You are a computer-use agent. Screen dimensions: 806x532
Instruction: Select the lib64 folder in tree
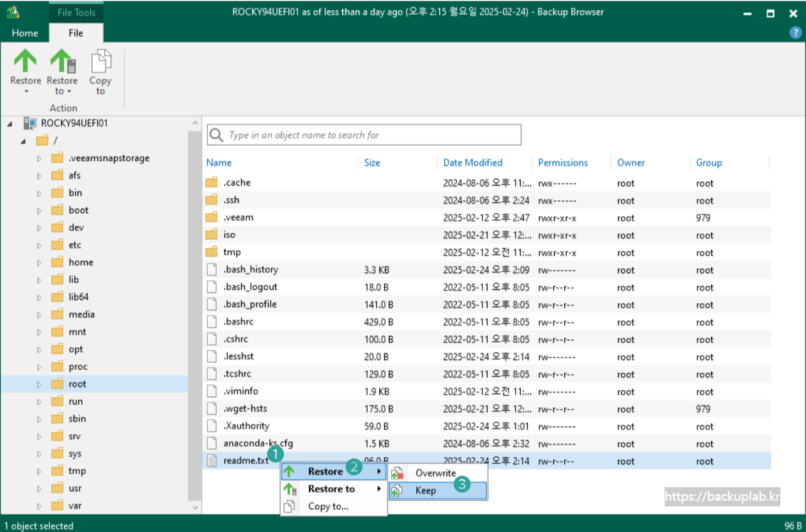click(x=79, y=297)
